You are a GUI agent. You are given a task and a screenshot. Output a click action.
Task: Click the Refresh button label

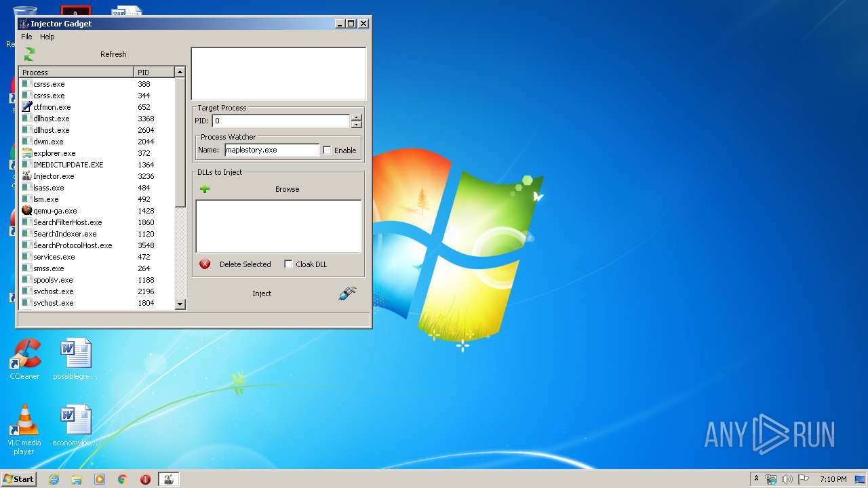tap(113, 54)
